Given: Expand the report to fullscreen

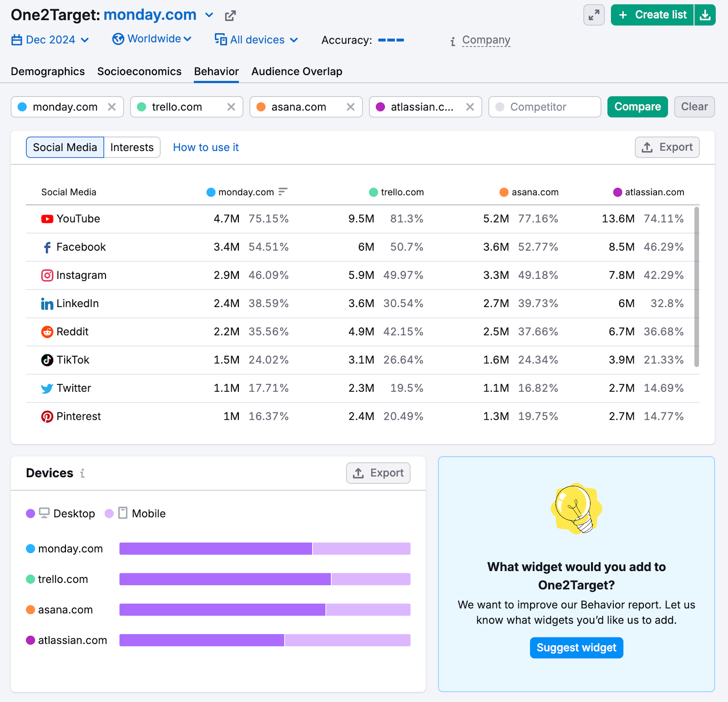Looking at the screenshot, I should tap(594, 15).
